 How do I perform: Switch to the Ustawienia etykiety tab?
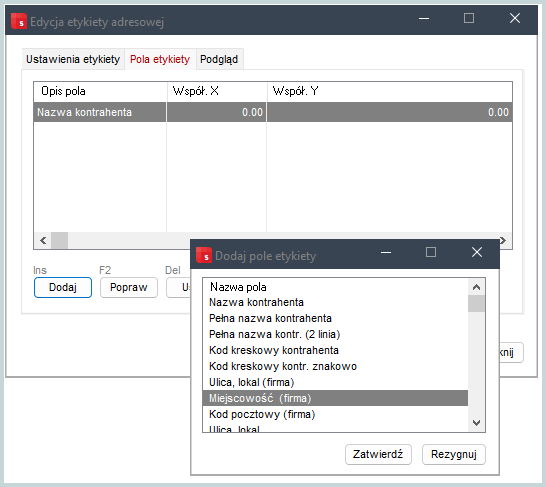pyautogui.click(x=73, y=60)
